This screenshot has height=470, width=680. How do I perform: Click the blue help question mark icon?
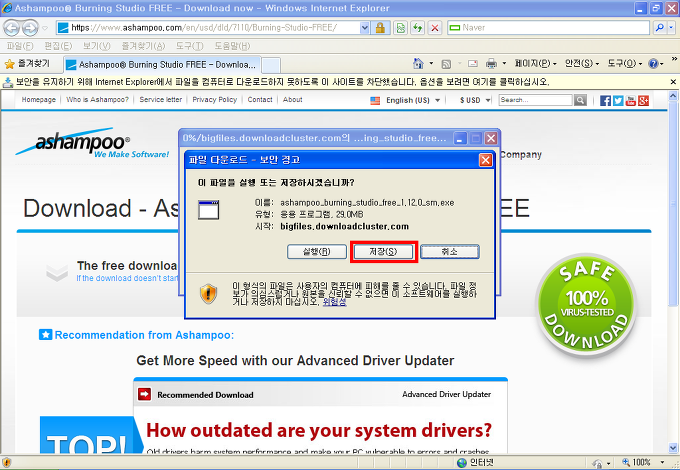pos(653,64)
